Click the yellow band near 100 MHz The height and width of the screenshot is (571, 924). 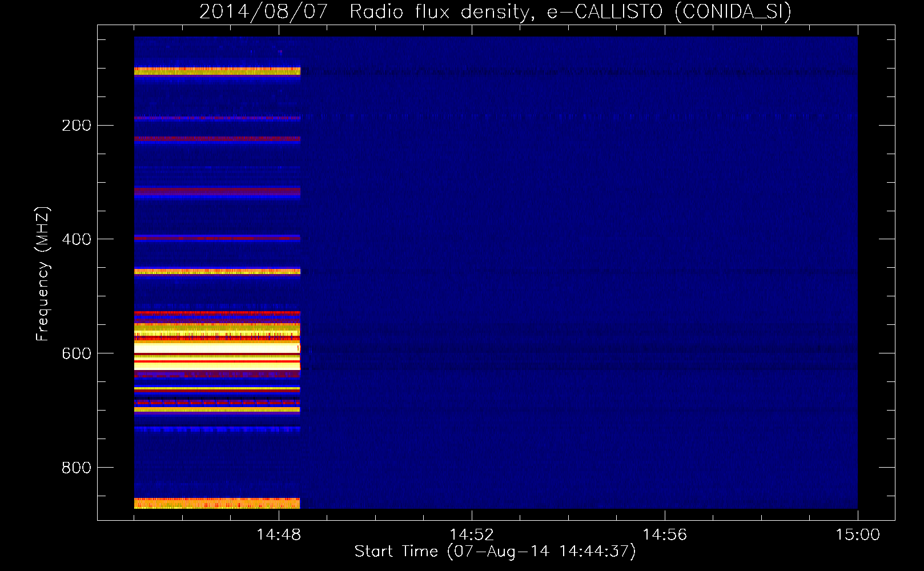(217, 71)
